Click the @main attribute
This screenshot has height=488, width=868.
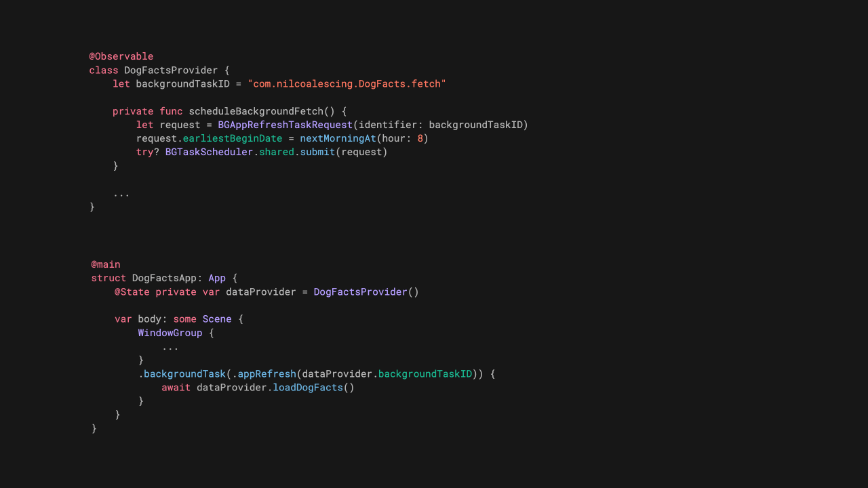(x=106, y=264)
